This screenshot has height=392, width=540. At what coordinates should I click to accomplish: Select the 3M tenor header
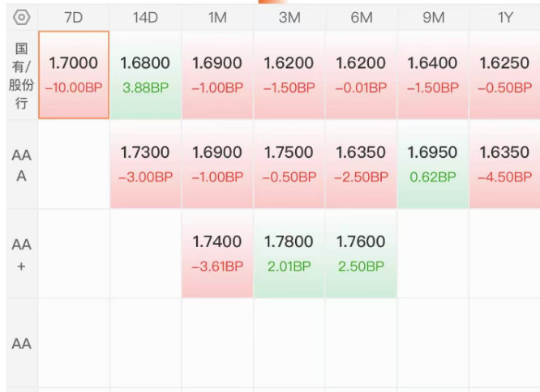(289, 17)
